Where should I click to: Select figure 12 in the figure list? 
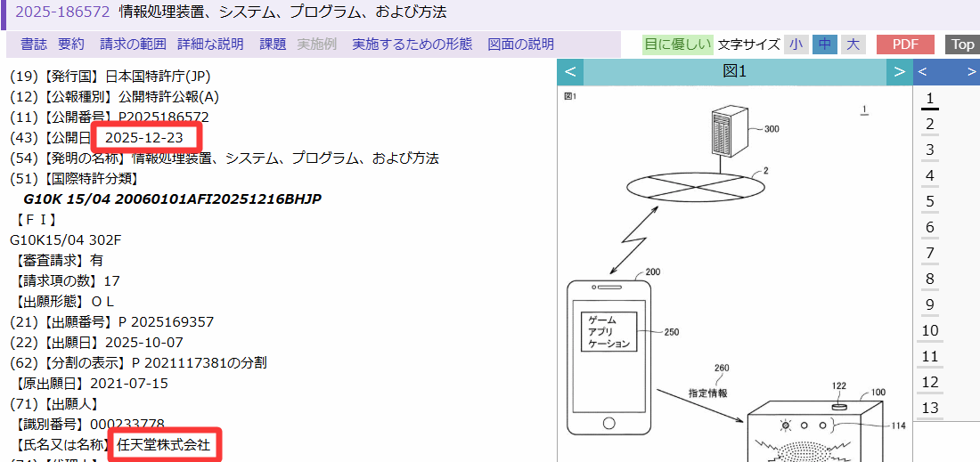click(x=930, y=382)
